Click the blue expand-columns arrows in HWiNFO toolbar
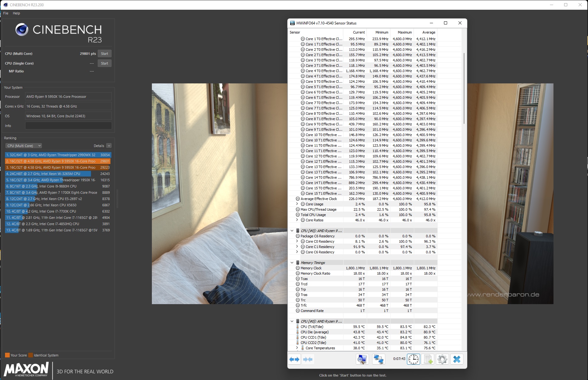This screenshot has height=380, width=588. [294, 359]
